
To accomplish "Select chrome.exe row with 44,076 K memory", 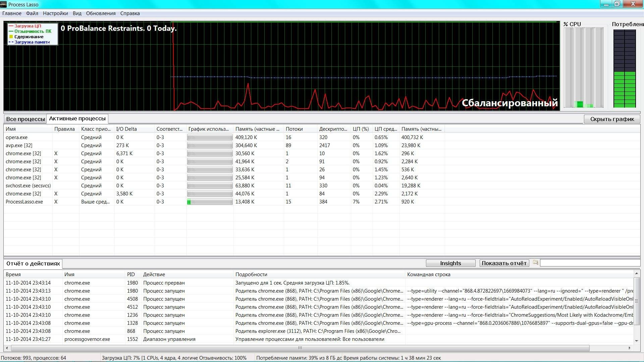I will (224, 194).
